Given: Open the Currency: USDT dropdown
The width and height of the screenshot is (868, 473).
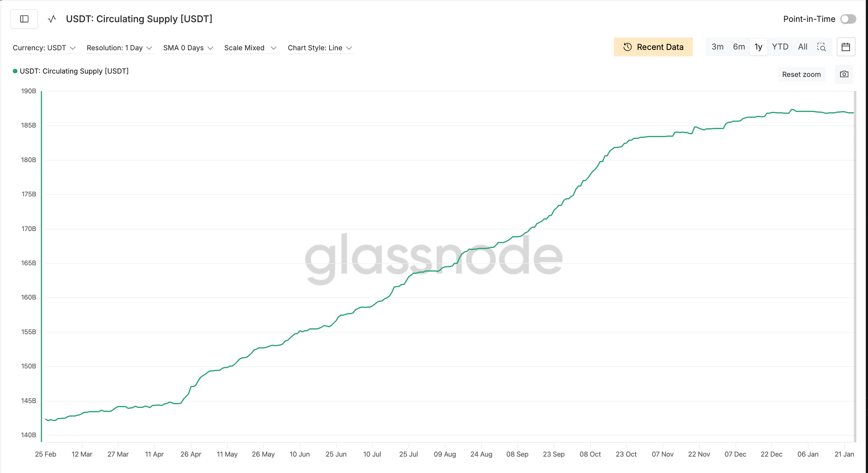Looking at the screenshot, I should (x=44, y=48).
